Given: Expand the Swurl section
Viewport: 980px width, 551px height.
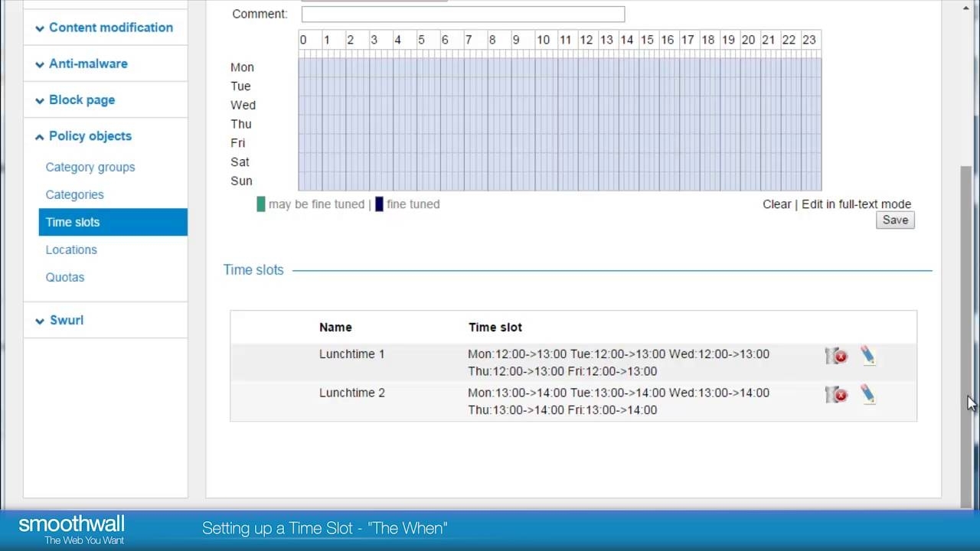Looking at the screenshot, I should pos(60,320).
